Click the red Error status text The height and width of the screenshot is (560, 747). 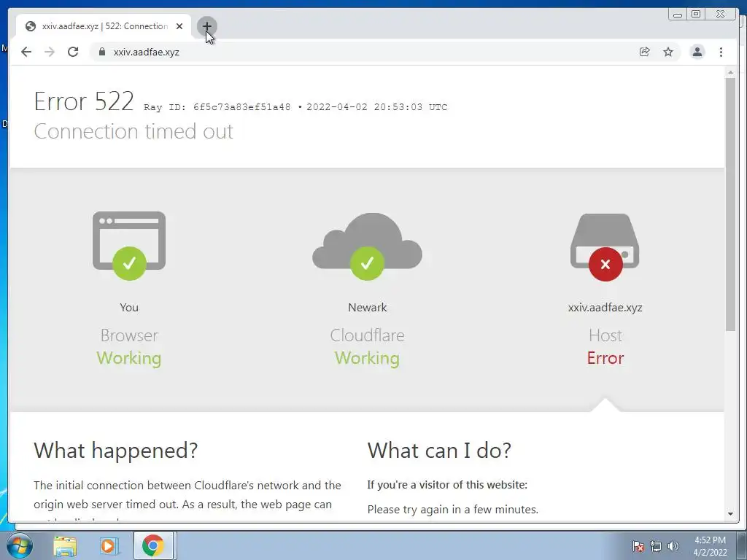(605, 358)
